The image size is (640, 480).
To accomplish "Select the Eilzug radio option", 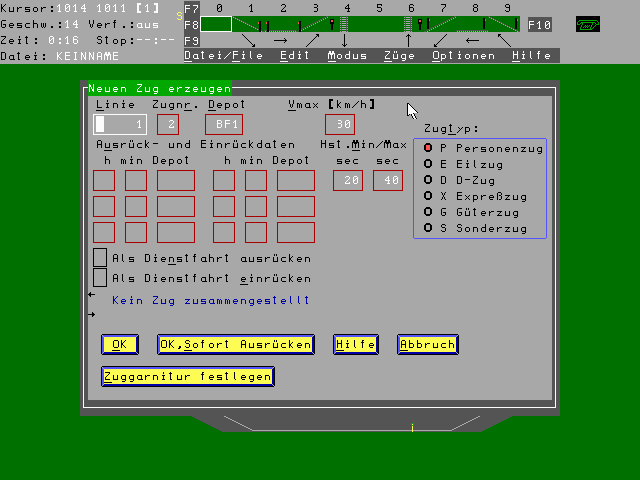I will click(429, 164).
